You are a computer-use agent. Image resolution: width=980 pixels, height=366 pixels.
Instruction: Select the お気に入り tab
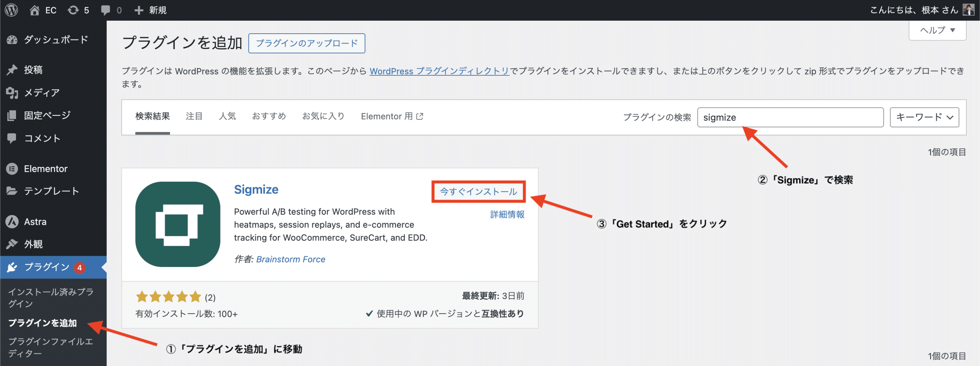pos(323,116)
